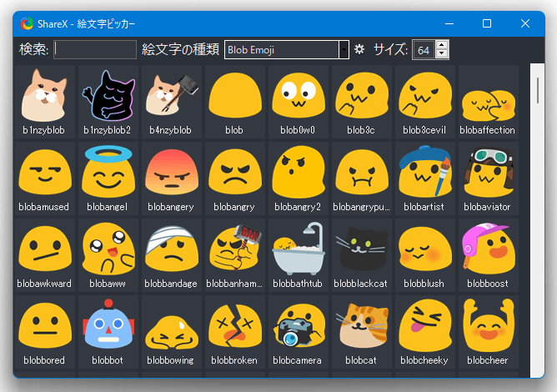Increase emoji size with up arrow
Screen dimensions: 557x392
tap(442, 45)
